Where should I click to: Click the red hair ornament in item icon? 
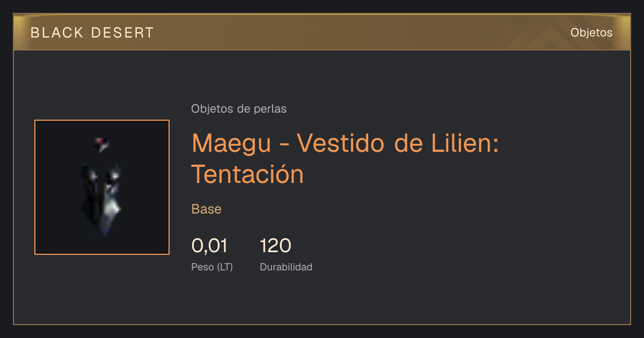point(101,143)
